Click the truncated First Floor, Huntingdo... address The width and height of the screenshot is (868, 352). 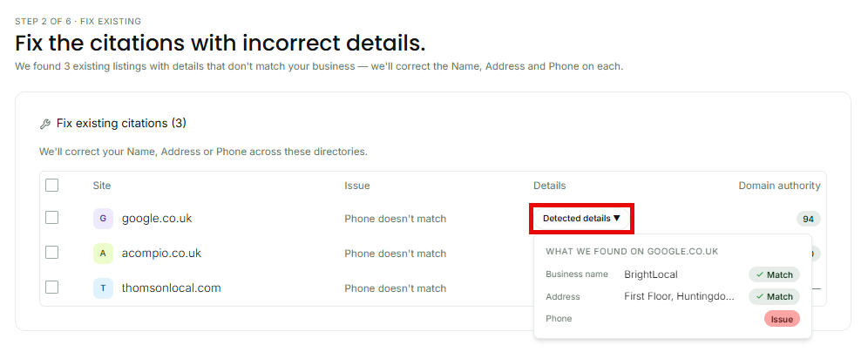pyautogui.click(x=679, y=296)
